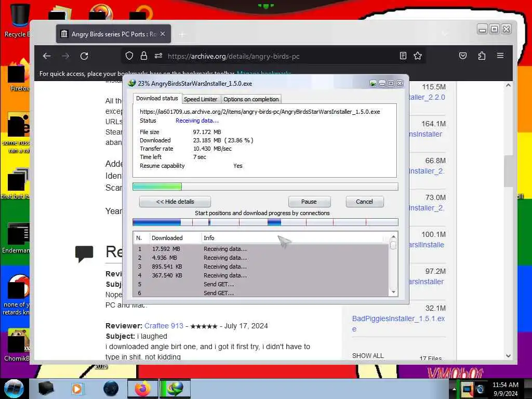This screenshot has height=399, width=532.
Task: Open Internet Download Manager taskbar icon
Action: tap(175, 389)
